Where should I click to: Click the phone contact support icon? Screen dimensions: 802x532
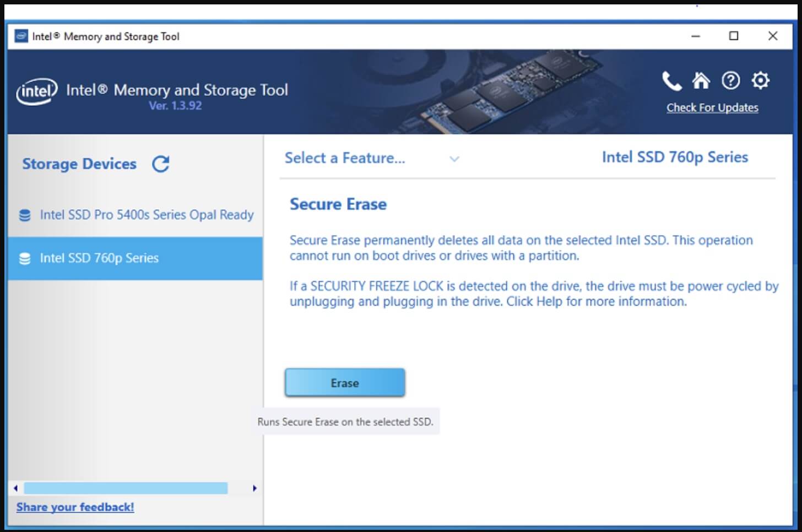671,81
